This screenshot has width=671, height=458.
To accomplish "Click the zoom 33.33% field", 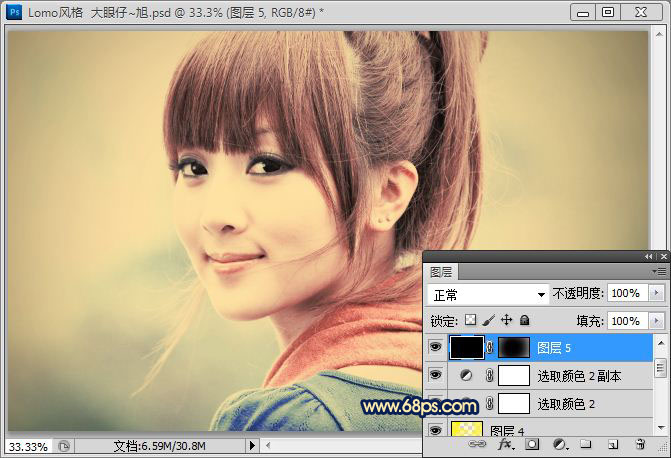I will point(28,446).
